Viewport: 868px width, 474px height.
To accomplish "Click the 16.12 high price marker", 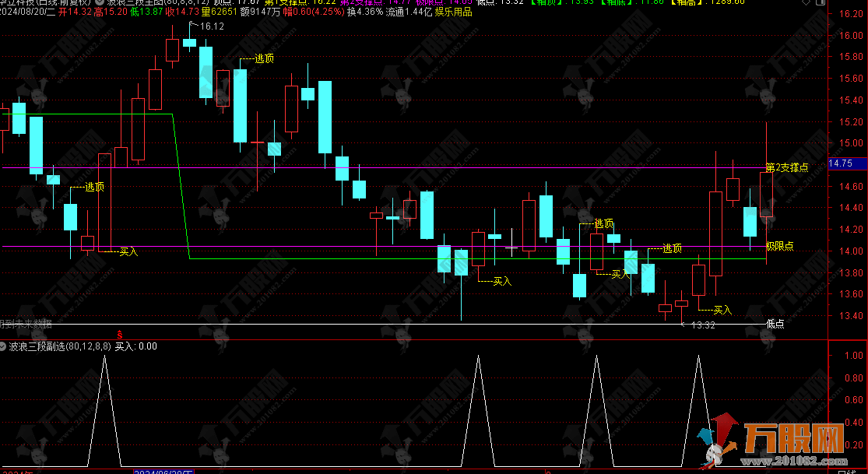I will [x=212, y=26].
